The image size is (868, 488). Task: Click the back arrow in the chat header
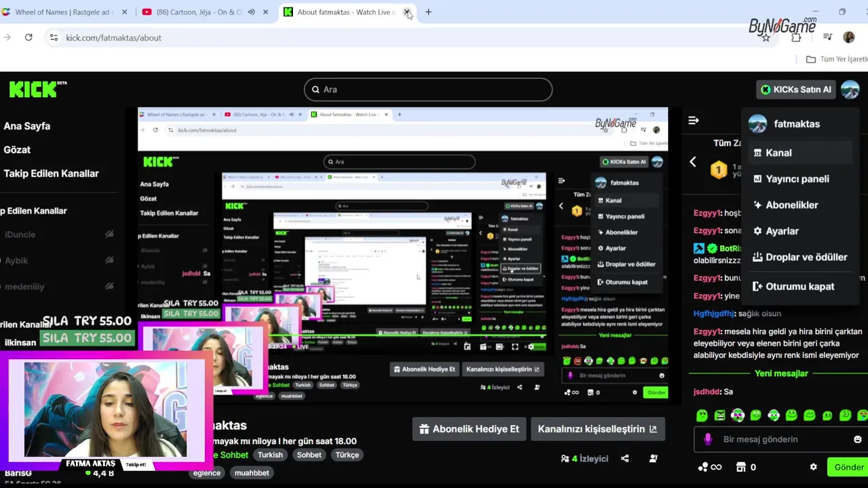(692, 162)
